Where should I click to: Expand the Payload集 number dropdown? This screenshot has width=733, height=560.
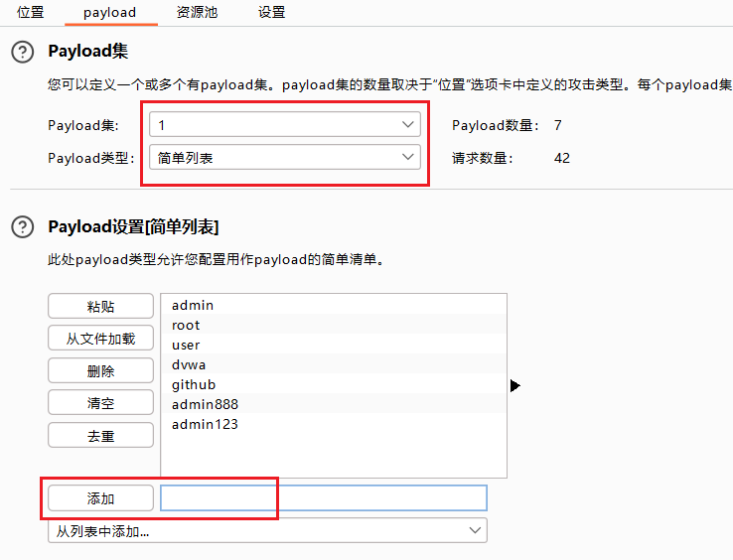tap(285, 124)
